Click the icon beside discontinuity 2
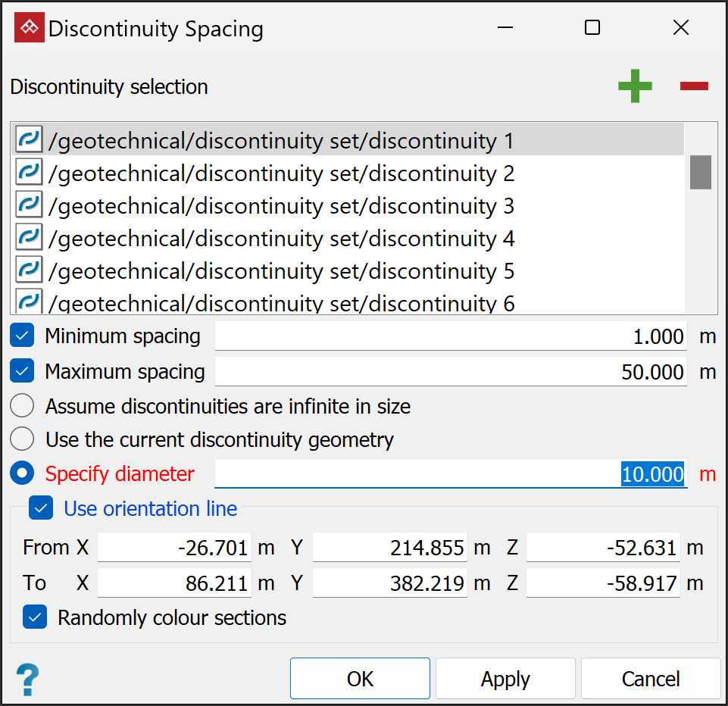Screen dimensions: 728x706 [29, 173]
